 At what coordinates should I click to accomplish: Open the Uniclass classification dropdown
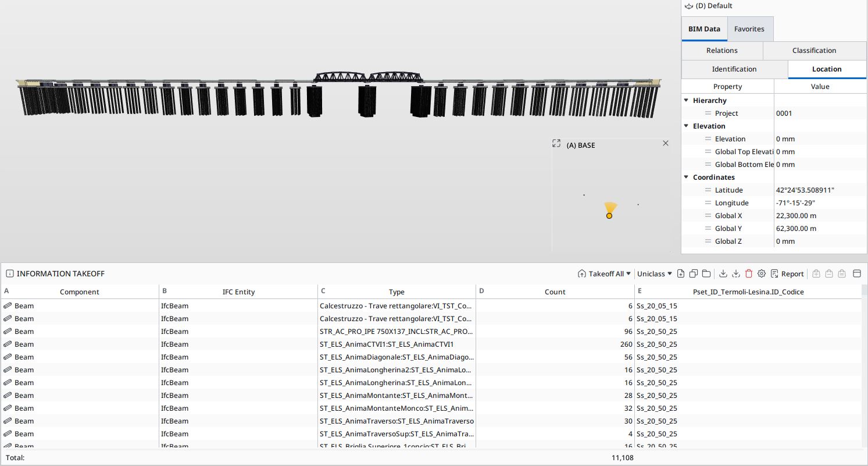tap(654, 274)
